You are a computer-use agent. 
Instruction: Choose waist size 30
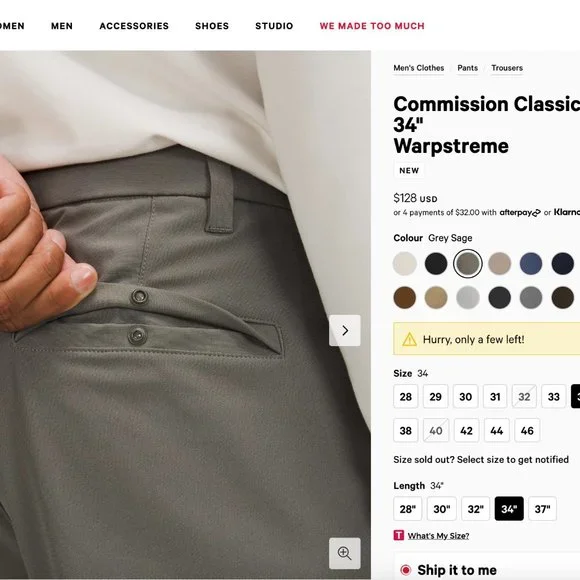(x=465, y=397)
